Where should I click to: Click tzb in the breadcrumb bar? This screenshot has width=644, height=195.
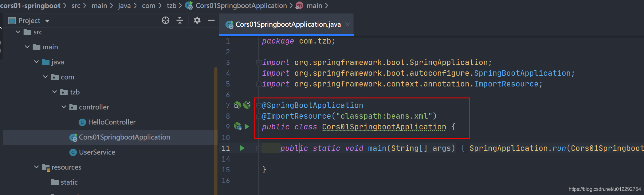(x=171, y=6)
